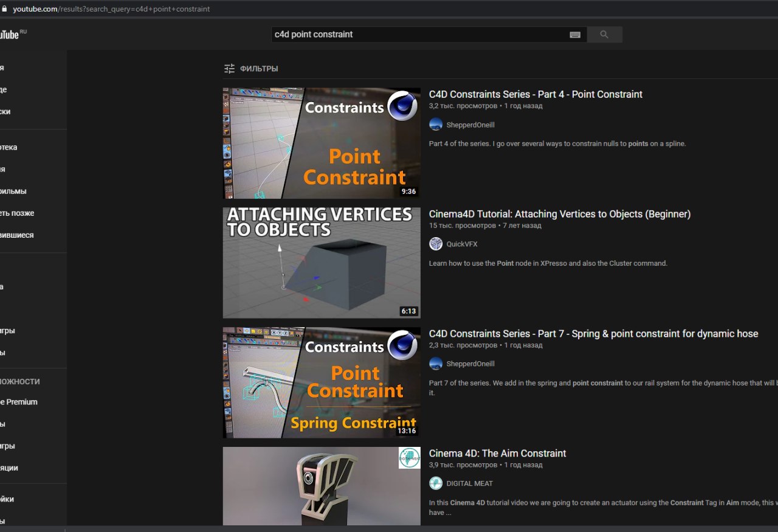The image size is (778, 532).
Task: Click the YouTube logo at top left
Action: tap(12, 34)
